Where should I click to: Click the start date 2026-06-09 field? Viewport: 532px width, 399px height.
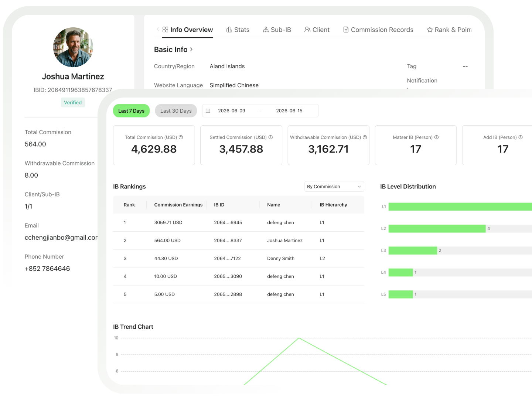coord(232,111)
